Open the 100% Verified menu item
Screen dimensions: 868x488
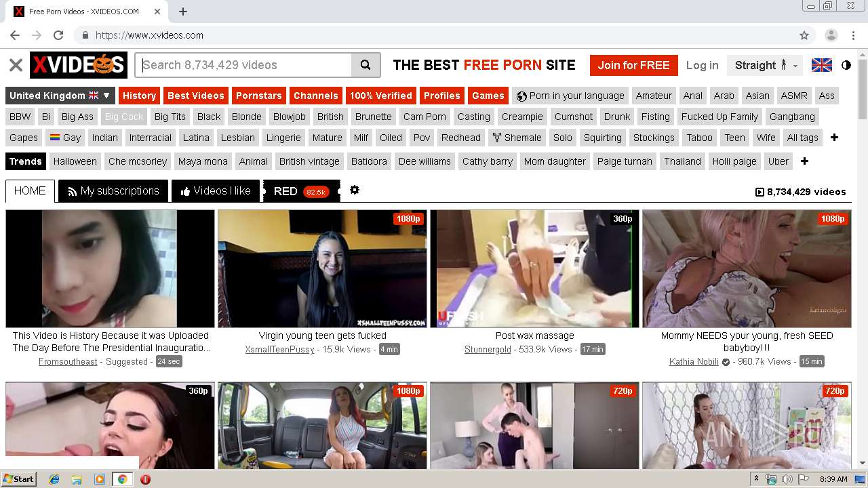click(381, 96)
